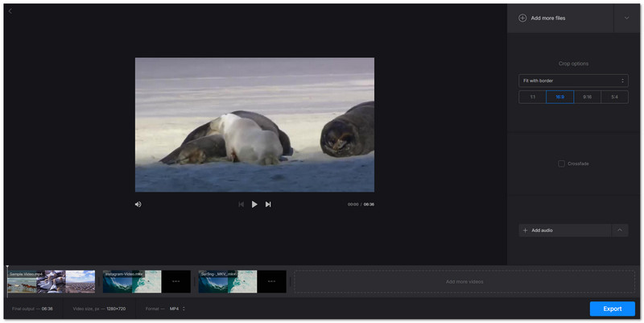Screen dimensions: 644x323
Task: Select the 1:1 aspect ratio
Action: 532,97
